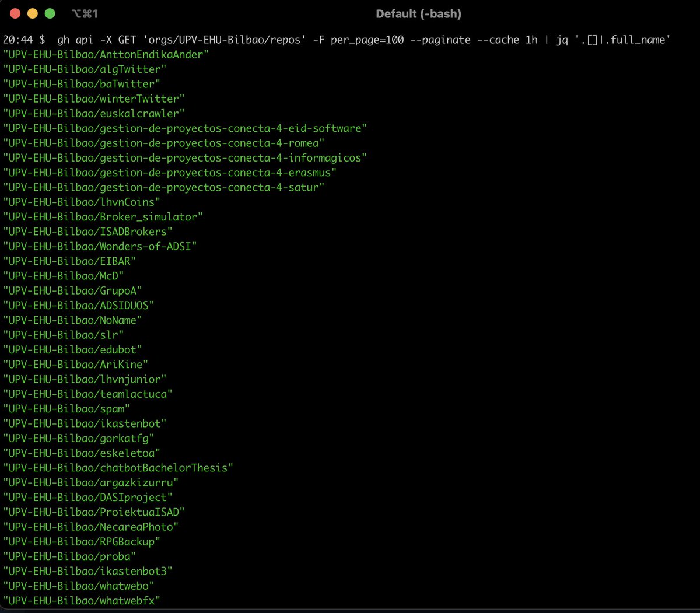Select the "UPV-EHU-Bilbao/NecareaPhoto" line
700x613 pixels.
click(91, 527)
